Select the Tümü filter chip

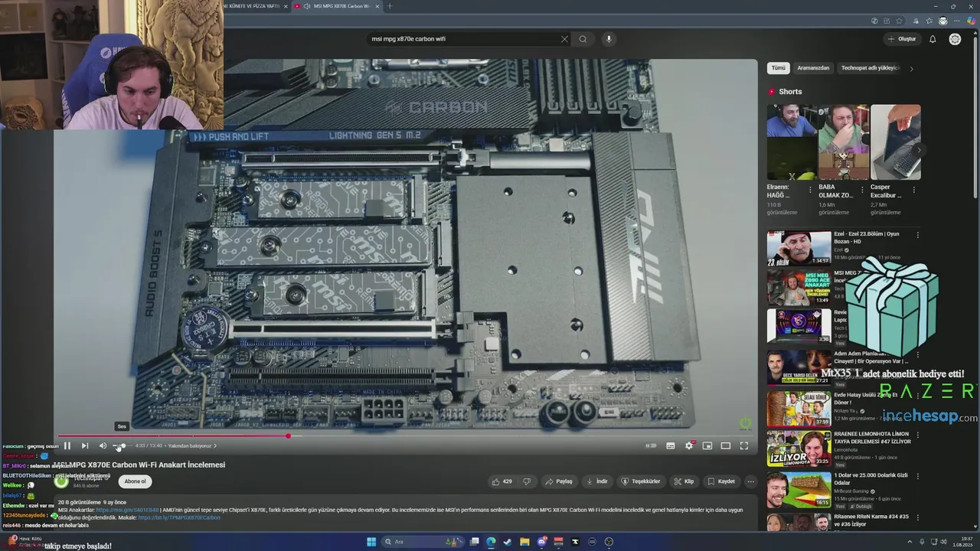click(778, 68)
